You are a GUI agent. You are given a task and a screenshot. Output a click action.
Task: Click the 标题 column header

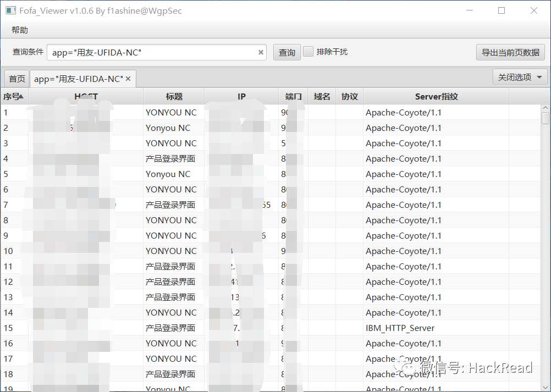click(174, 96)
